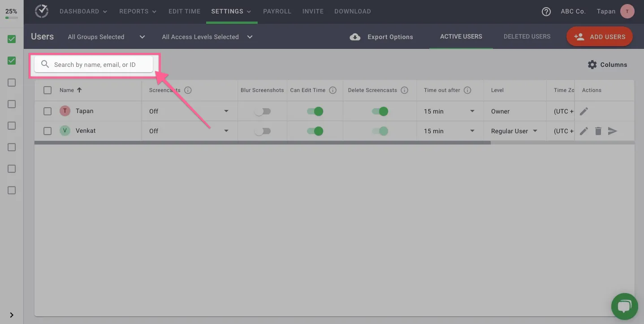The width and height of the screenshot is (644, 324).
Task: Click the Add Users button
Action: pos(600,37)
